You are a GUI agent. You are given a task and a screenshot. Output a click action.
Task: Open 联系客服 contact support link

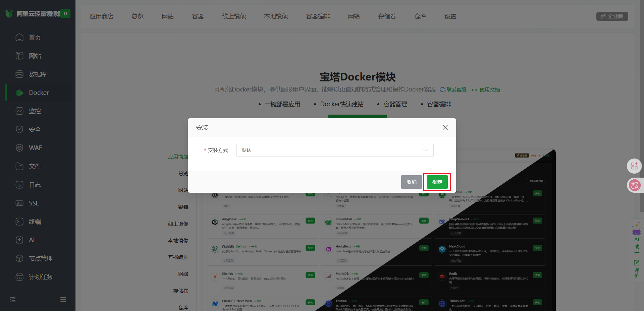point(453,90)
